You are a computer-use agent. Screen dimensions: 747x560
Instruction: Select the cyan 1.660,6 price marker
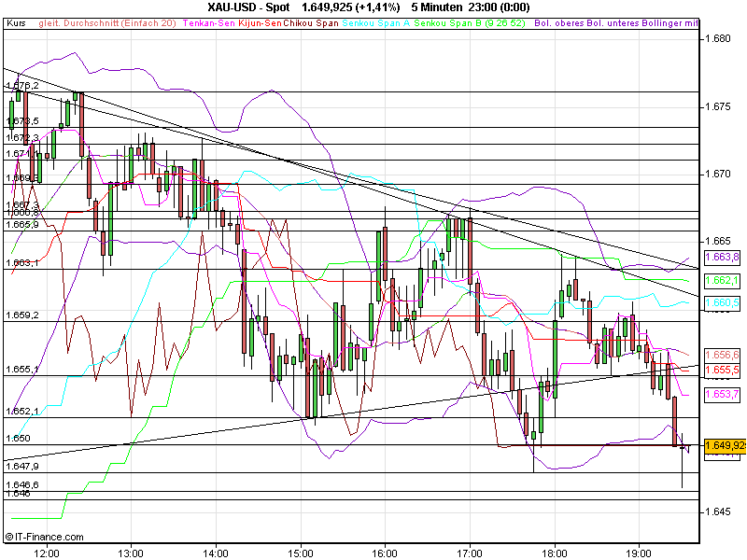721,301
